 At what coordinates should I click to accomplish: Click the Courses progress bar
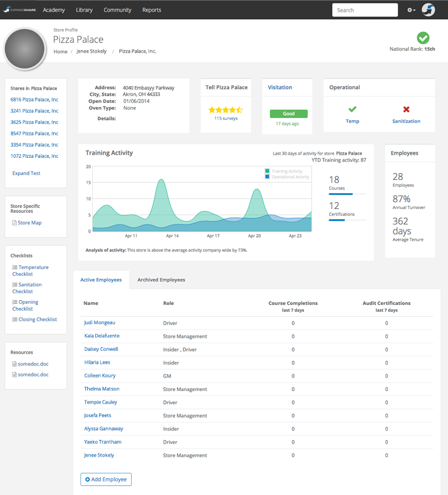pyautogui.click(x=347, y=194)
